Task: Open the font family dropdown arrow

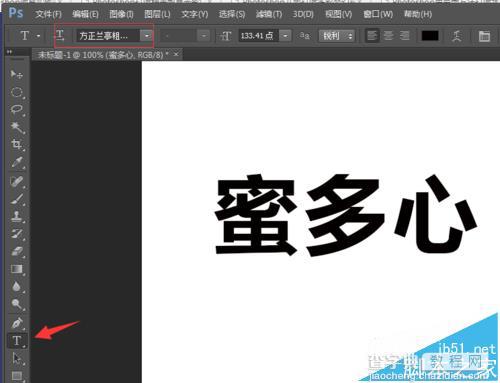Action: [x=146, y=36]
